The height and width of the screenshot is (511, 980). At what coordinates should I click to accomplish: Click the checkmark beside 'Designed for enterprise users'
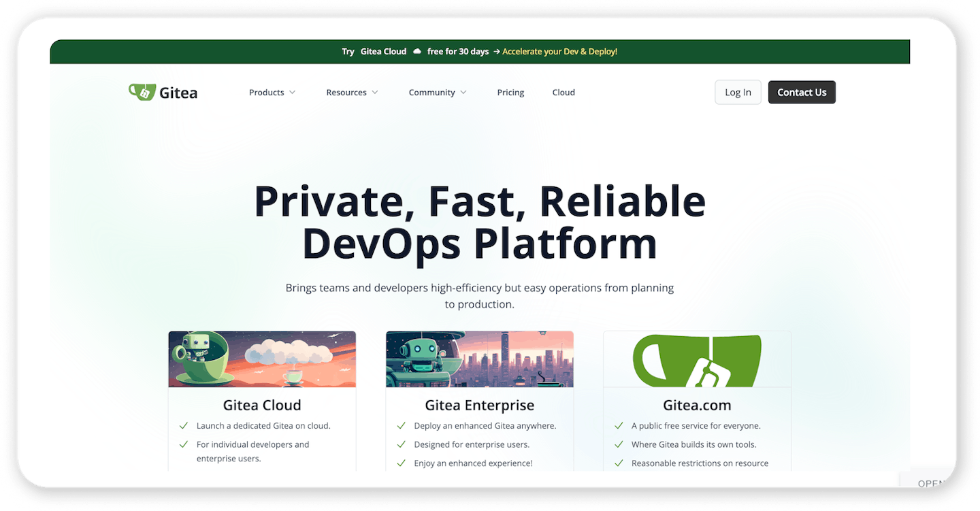click(401, 444)
